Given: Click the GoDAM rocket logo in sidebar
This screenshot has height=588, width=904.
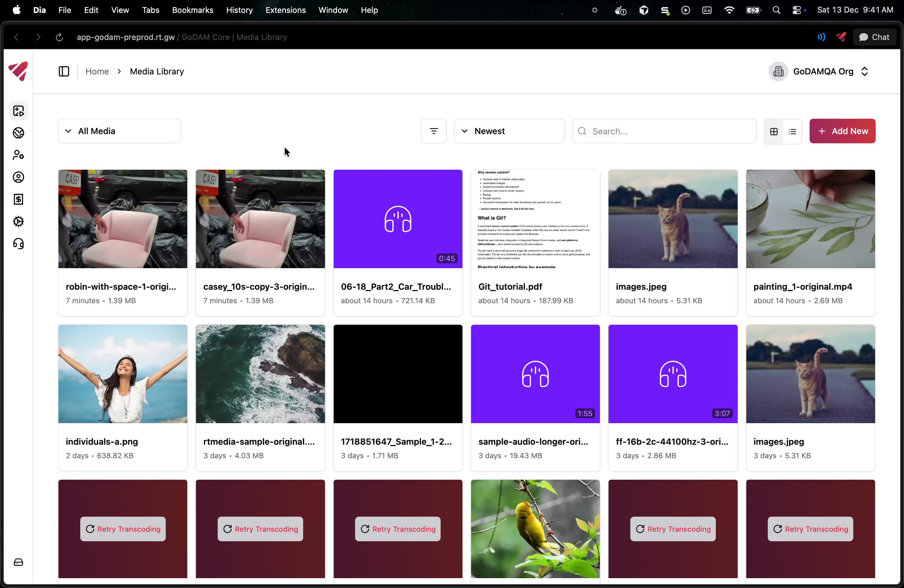Looking at the screenshot, I should pos(18,71).
